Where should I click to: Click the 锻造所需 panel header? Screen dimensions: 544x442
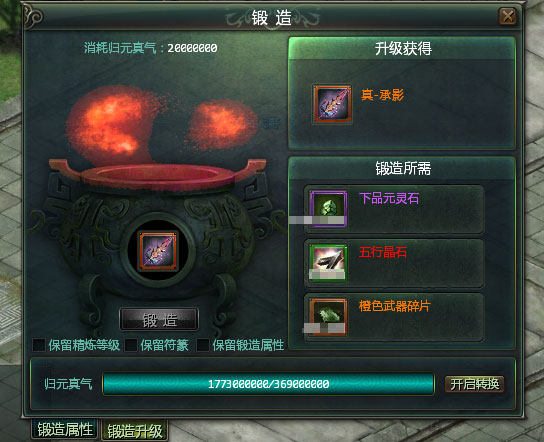pyautogui.click(x=402, y=169)
